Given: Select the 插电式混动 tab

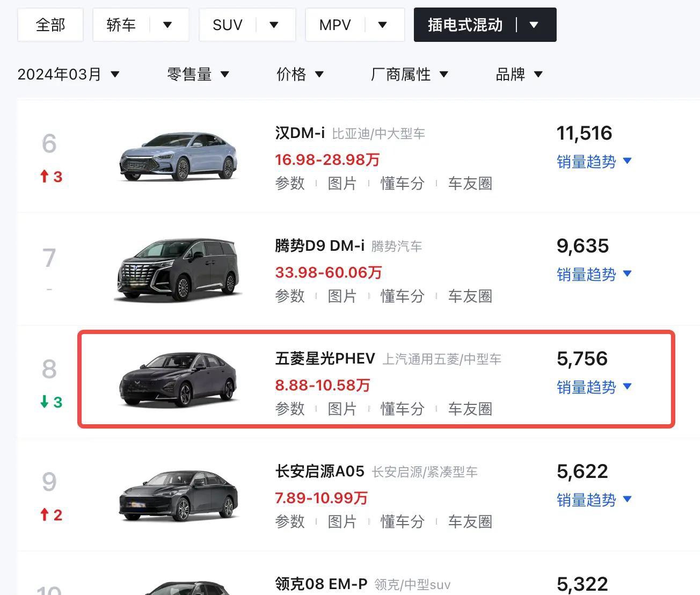Looking at the screenshot, I should click(x=465, y=25).
